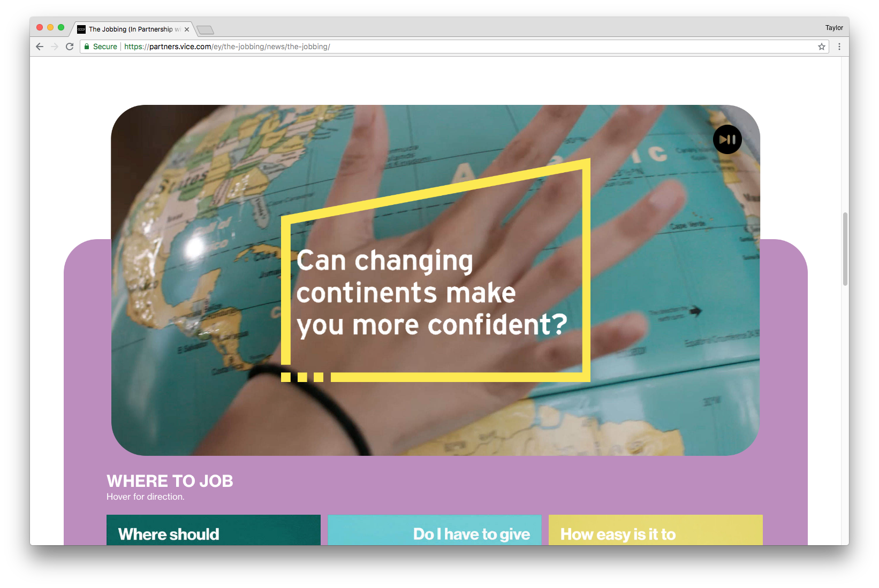This screenshot has height=588, width=879.
Task: Close The Jobbing tab
Action: tap(187, 29)
